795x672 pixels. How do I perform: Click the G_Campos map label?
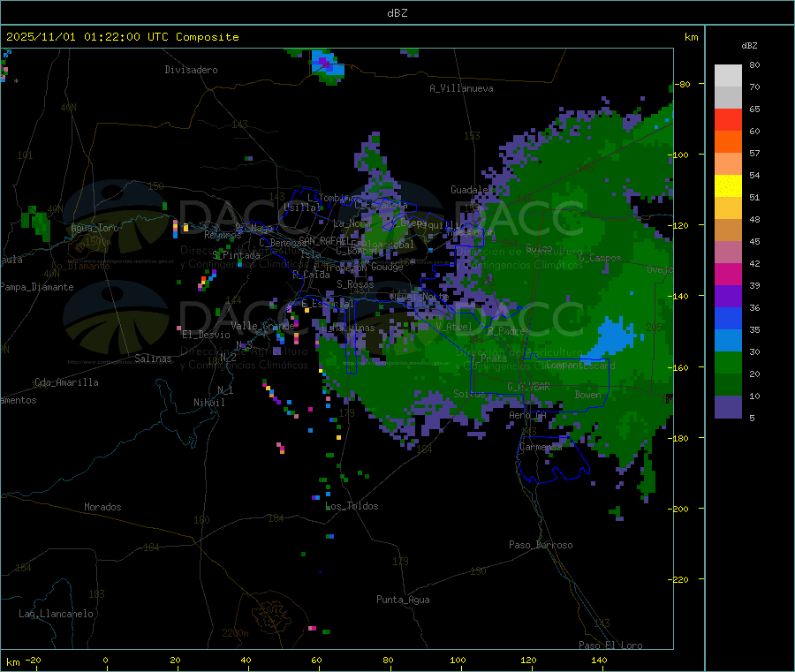click(x=600, y=258)
